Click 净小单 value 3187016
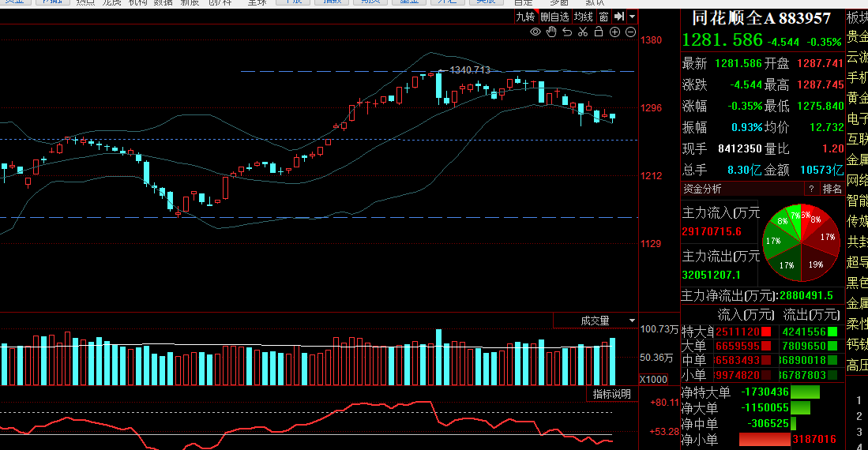The image size is (868, 450). click(814, 439)
